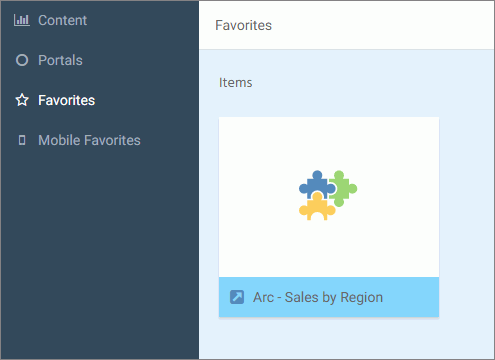The image size is (495, 360).
Task: Click the light blue footer bar of the card
Action: (x=329, y=297)
